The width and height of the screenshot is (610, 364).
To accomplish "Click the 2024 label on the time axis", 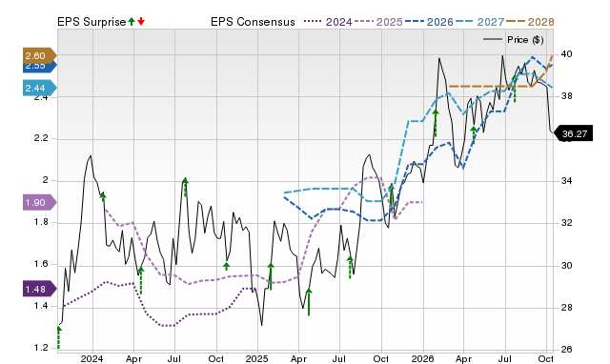I will coord(92,358).
